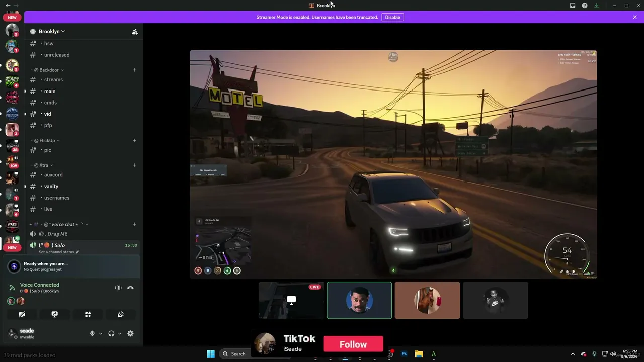Open the soundboard from the voice panel
The height and width of the screenshot is (362, 644).
[121, 314]
